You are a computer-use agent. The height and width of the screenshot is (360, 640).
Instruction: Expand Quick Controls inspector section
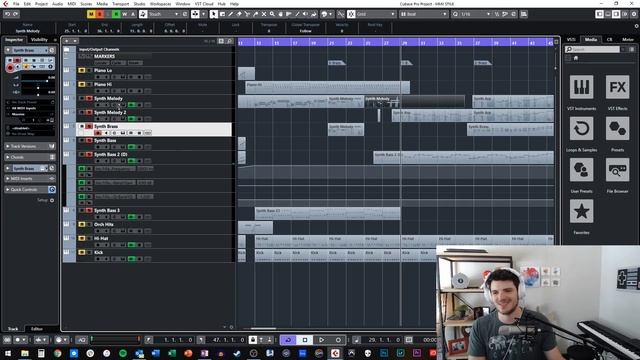pos(30,189)
